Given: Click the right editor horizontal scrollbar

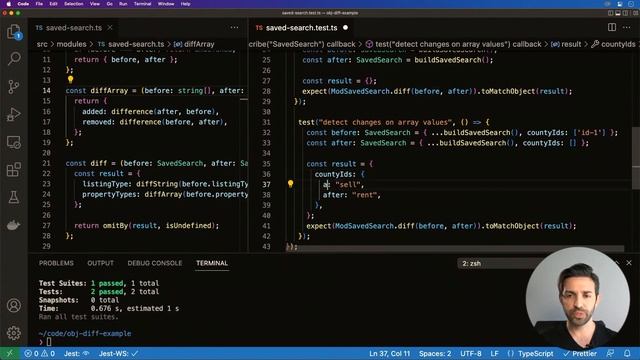Looking at the screenshot, I should (455, 249).
